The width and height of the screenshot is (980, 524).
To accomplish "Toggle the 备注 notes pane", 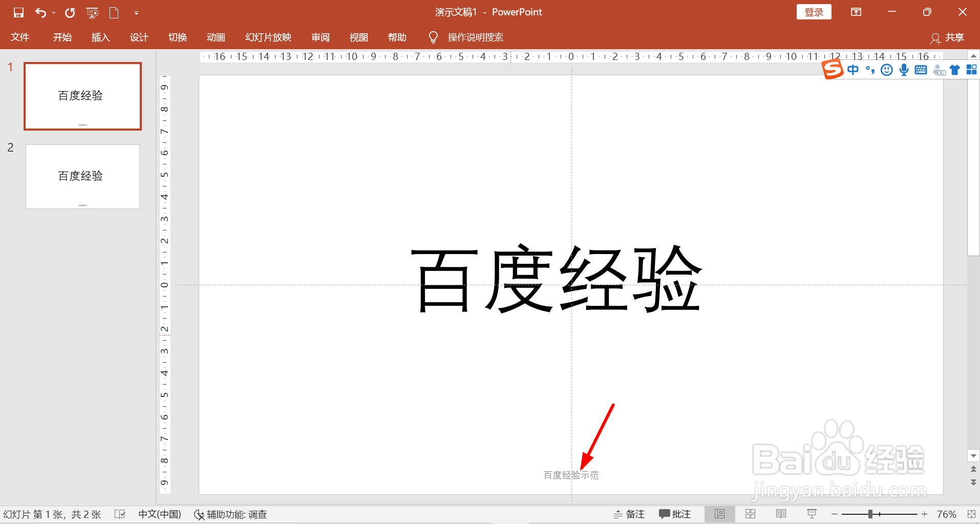I will (x=629, y=514).
